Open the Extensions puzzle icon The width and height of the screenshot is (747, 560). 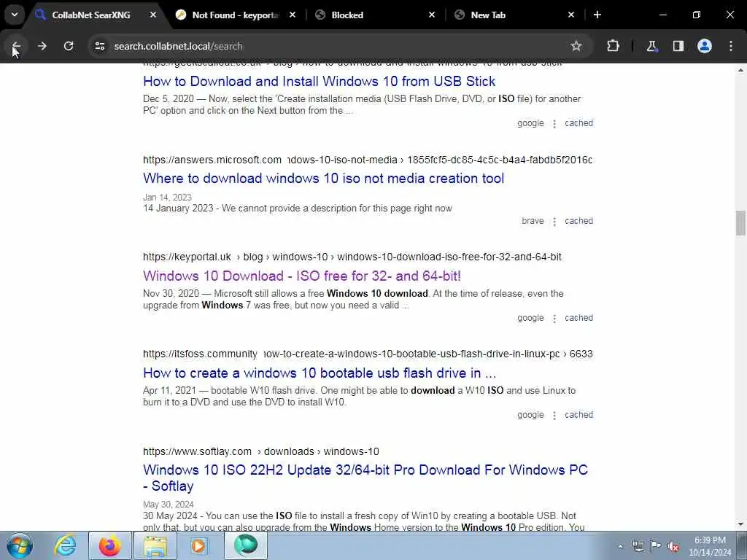coord(613,46)
